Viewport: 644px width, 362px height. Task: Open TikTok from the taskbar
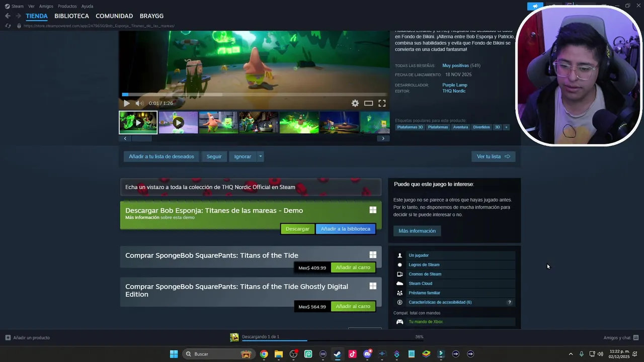coord(352,354)
